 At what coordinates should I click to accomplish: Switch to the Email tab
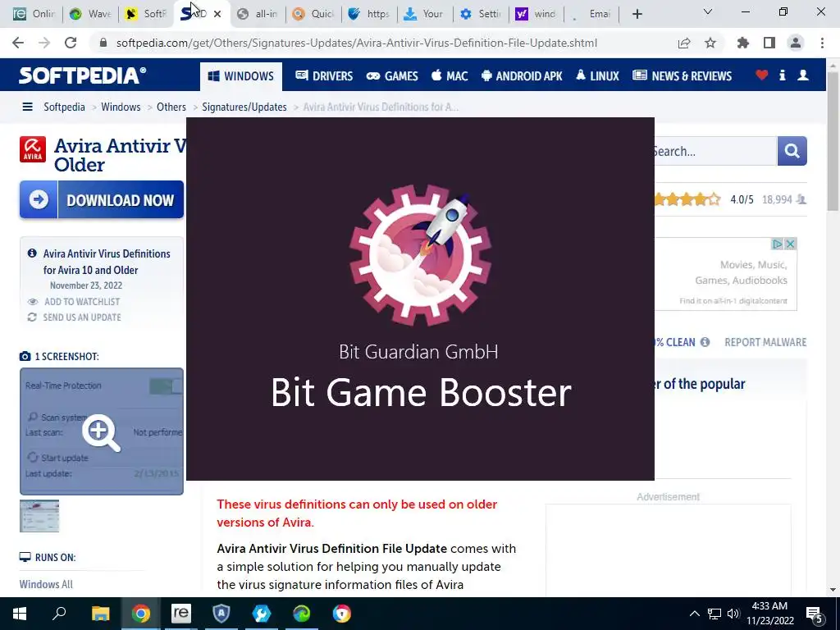[592, 14]
